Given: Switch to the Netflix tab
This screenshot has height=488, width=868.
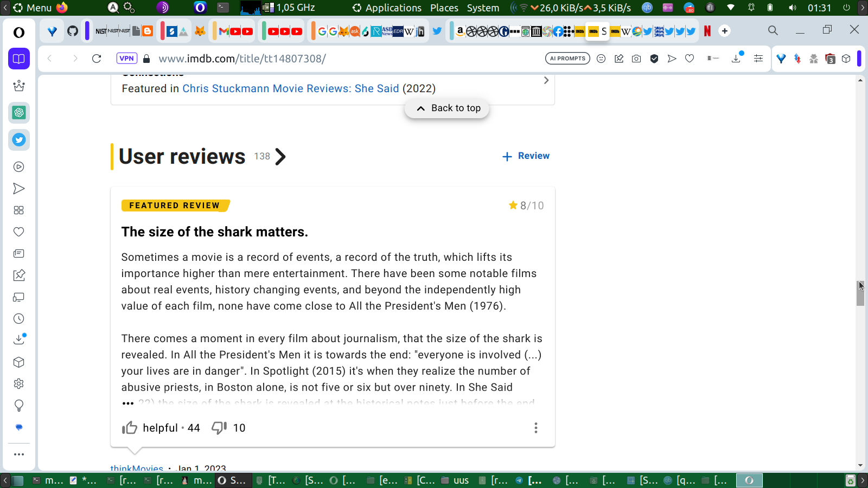Looking at the screenshot, I should pos(707,31).
